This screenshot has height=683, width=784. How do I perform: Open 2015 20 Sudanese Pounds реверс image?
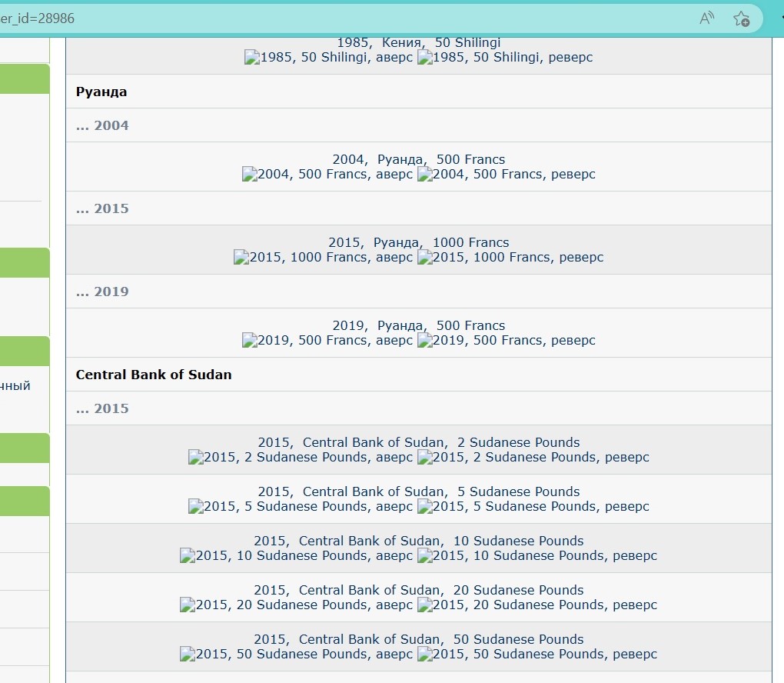tap(537, 605)
